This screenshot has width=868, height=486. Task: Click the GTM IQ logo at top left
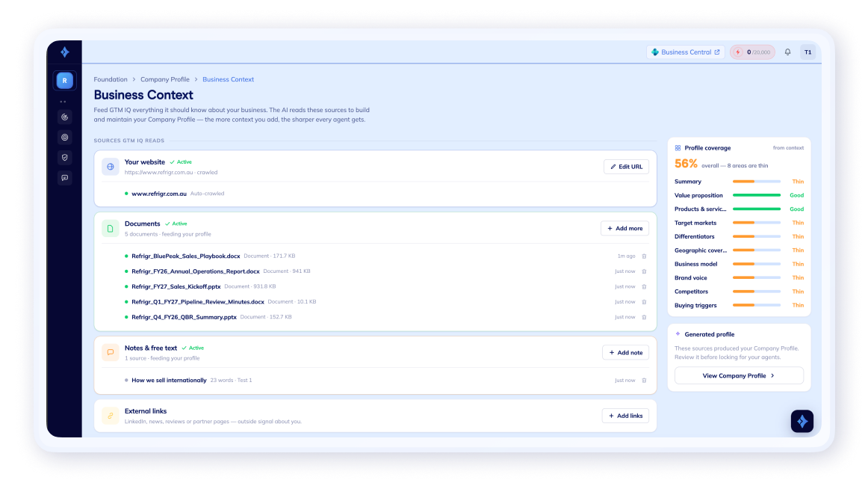pos(65,52)
